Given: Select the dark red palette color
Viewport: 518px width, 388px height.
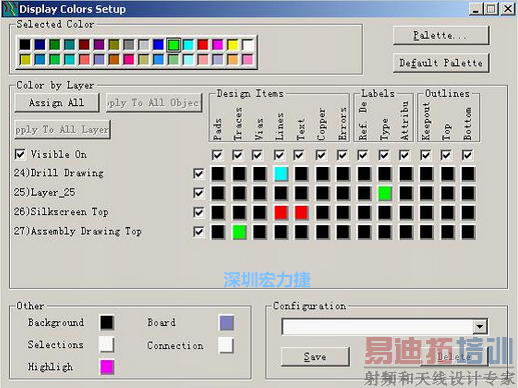Looking at the screenshot, I should point(84,45).
